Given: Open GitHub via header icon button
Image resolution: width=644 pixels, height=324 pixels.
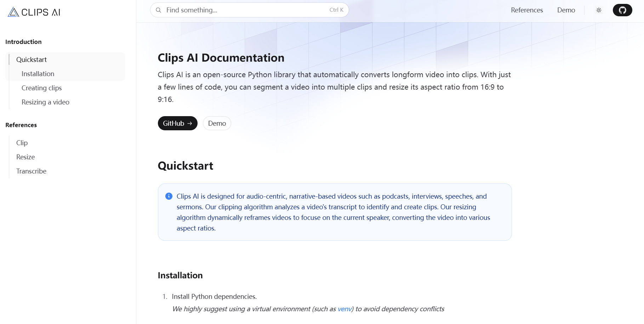Looking at the screenshot, I should [622, 10].
